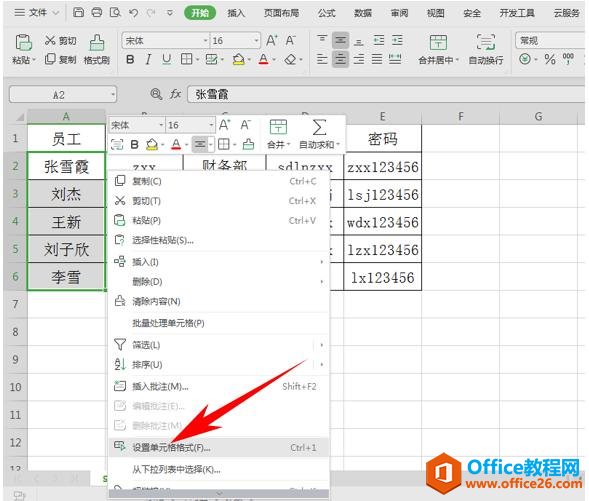This screenshot has height=501, width=589.
Task: Click the Merge and Center (合并居中) icon
Action: coord(438,42)
